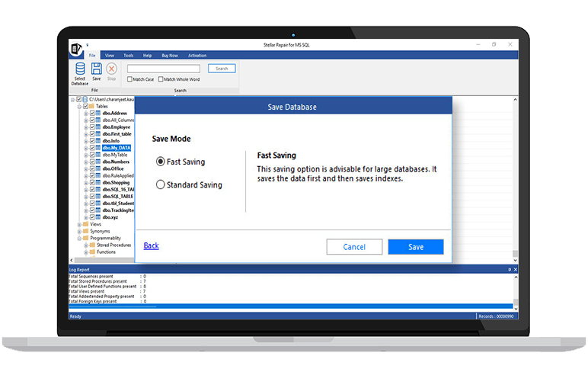Click the Save floppy disk icon in ribbon
Image resolution: width=588 pixels, height=372 pixels.
[97, 69]
